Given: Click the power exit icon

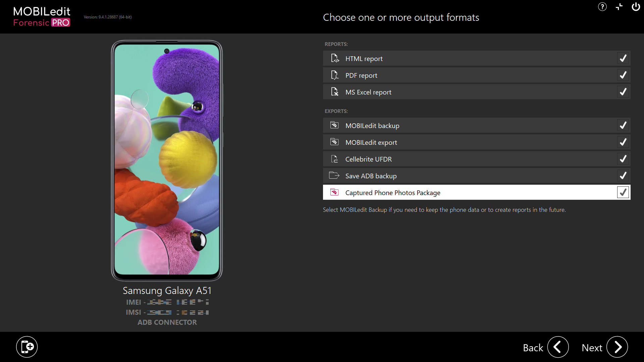Looking at the screenshot, I should coord(636,7).
